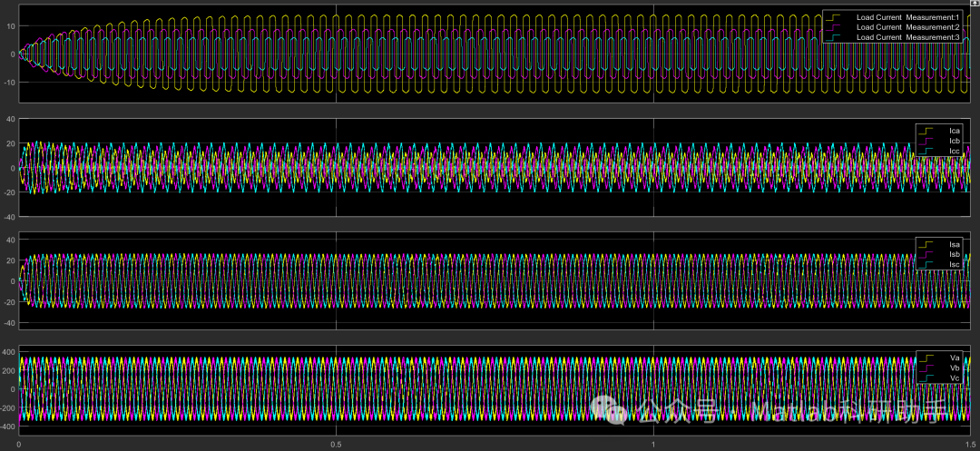Click the maximize axes icon at top-right corner

coord(975,3)
